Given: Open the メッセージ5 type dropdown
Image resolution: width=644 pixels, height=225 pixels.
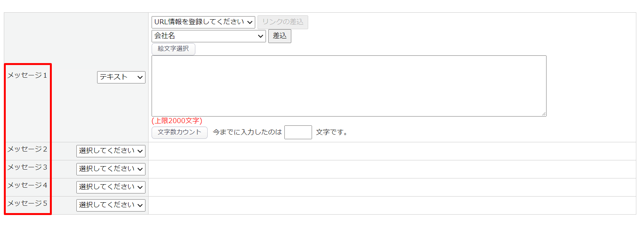Looking at the screenshot, I should pos(111,205).
